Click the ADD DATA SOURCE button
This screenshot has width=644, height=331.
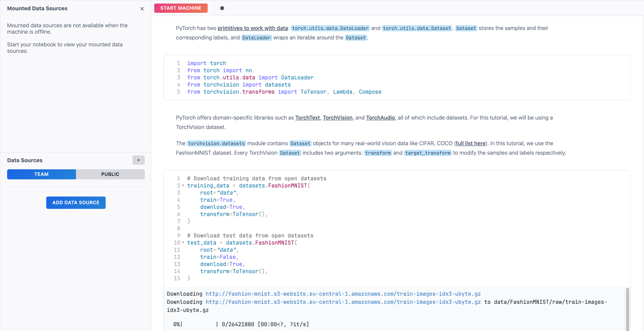(x=76, y=203)
